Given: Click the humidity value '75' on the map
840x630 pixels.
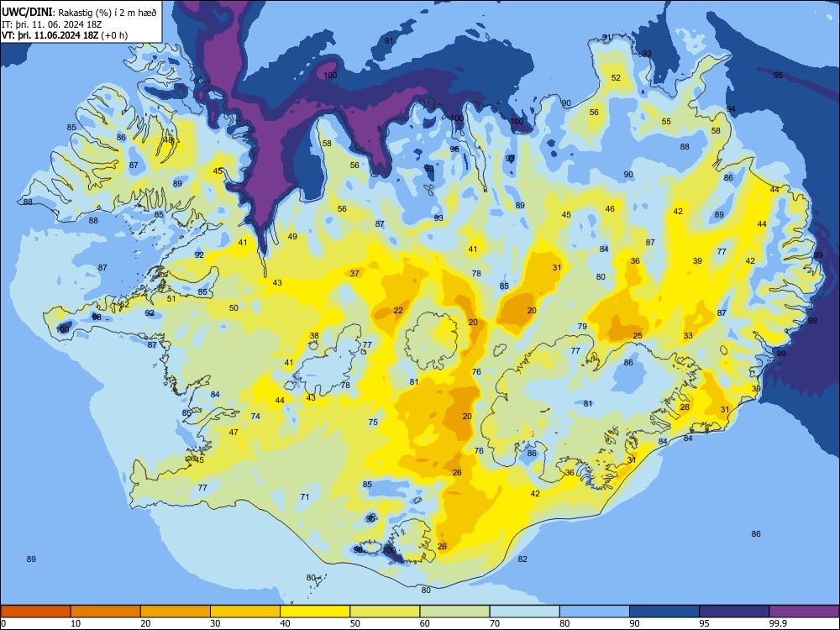Looking at the screenshot, I should (373, 423).
